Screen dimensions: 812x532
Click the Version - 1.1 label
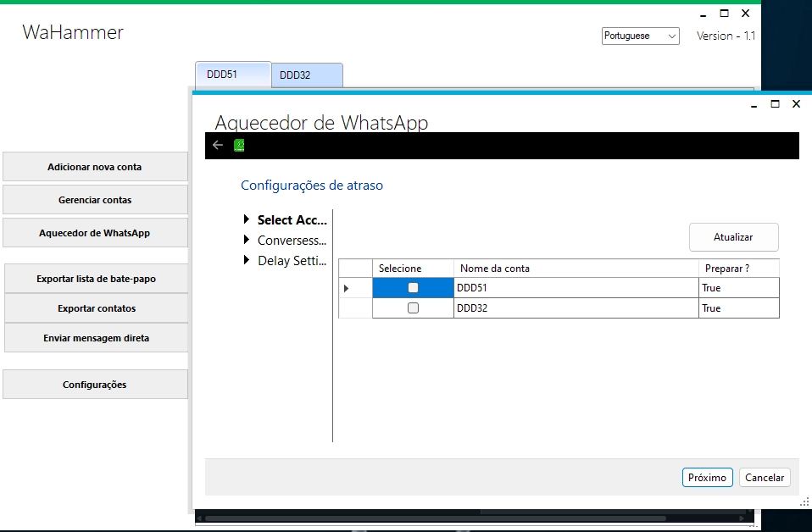coord(726,36)
